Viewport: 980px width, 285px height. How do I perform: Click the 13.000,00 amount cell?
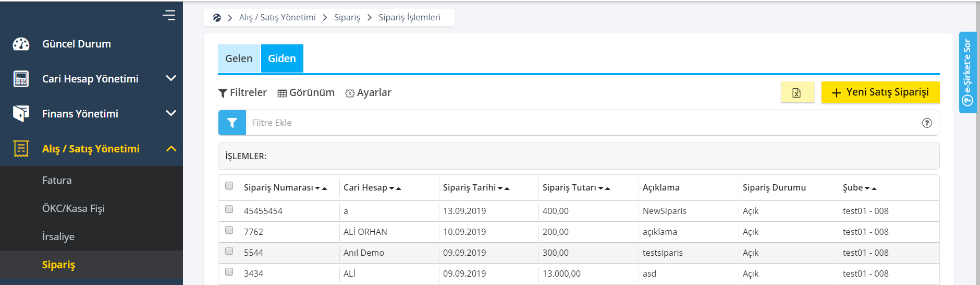[x=561, y=274]
